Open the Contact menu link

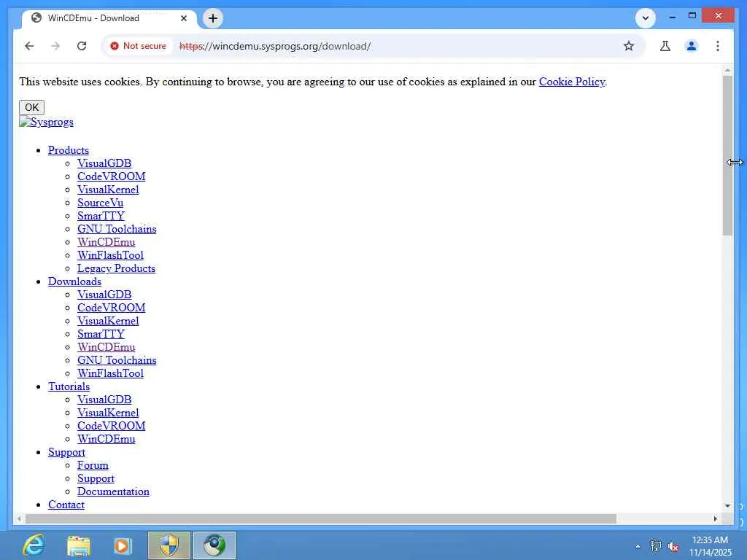tap(66, 505)
